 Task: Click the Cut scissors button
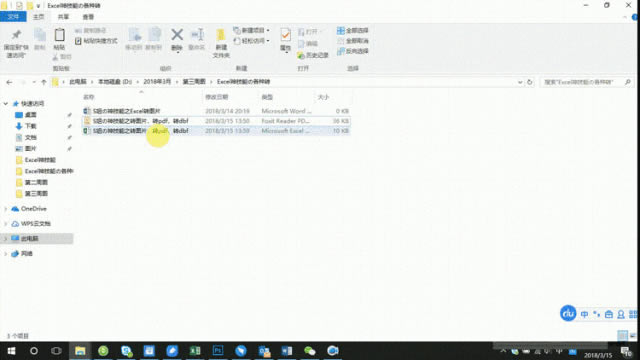62,57
